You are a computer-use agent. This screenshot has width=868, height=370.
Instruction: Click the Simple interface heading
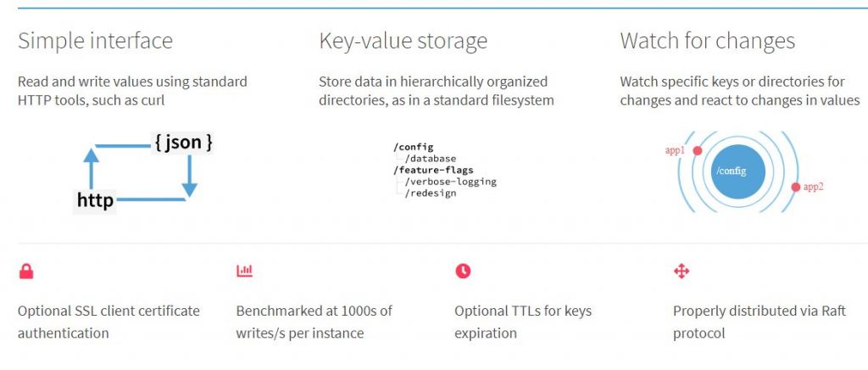(95, 41)
